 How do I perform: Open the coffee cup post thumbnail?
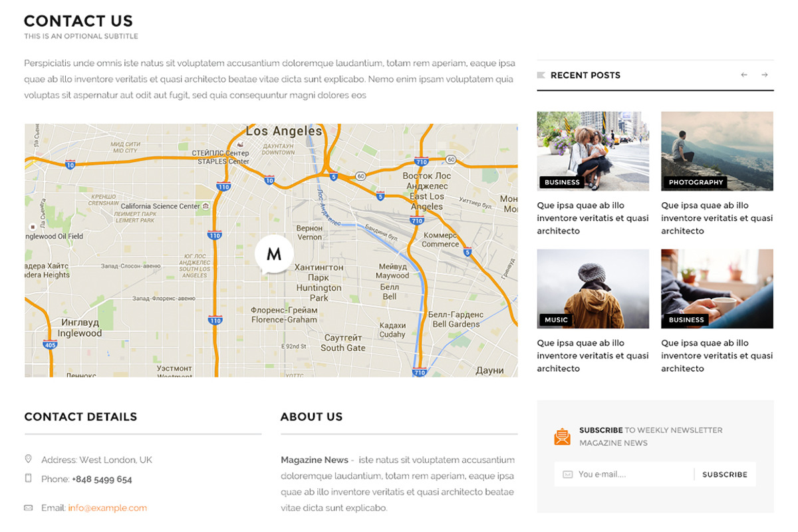point(717,289)
